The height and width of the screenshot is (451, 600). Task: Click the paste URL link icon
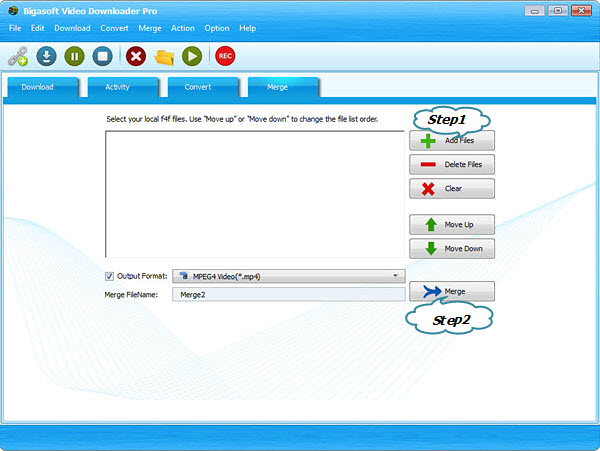[18, 56]
